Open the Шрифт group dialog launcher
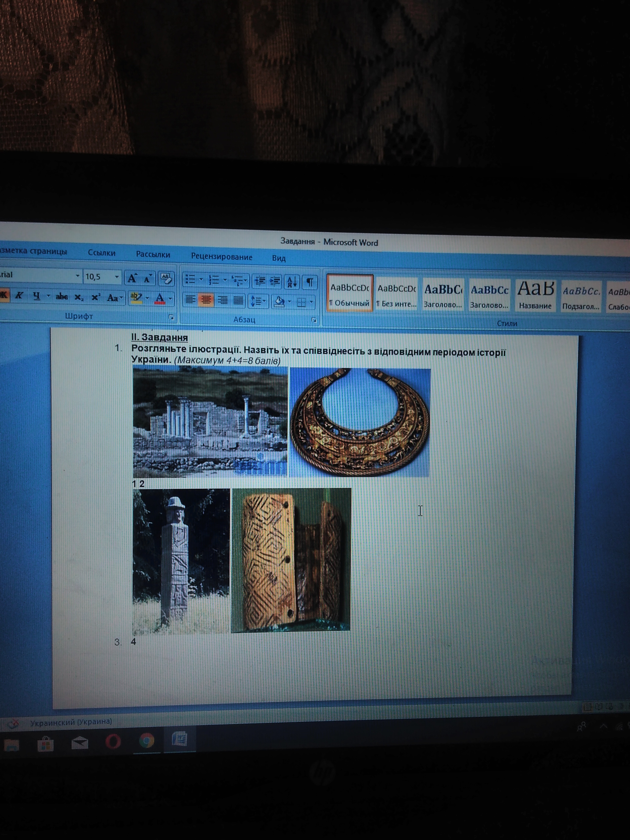The image size is (630, 840). (x=171, y=317)
